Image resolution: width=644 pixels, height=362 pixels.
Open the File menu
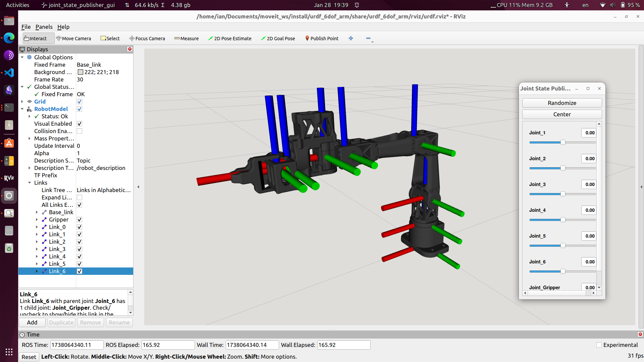coord(26,27)
